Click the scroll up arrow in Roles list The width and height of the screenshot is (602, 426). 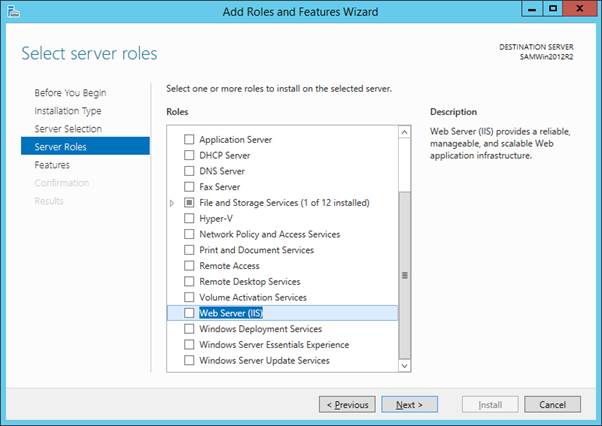point(404,132)
